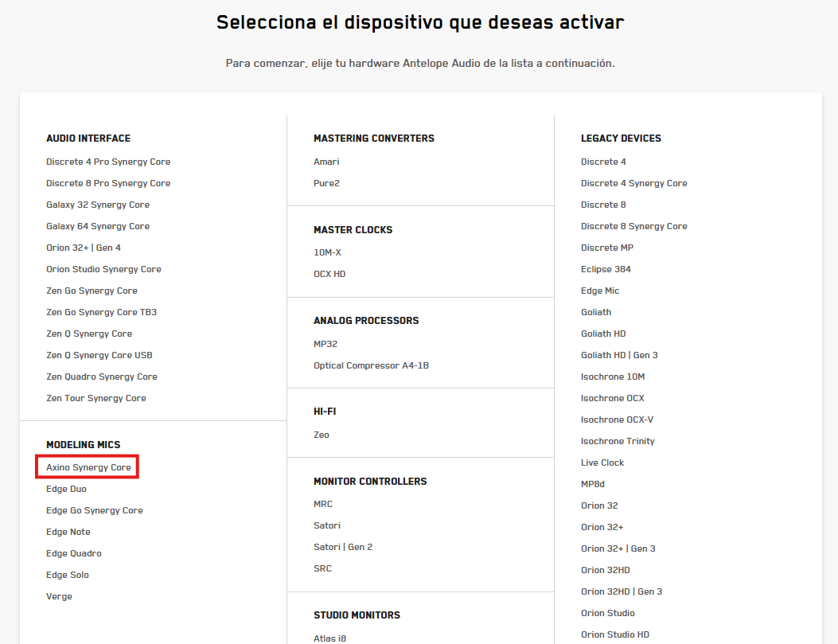Select Discrete MP
Screen dimensions: 838x644
point(607,248)
